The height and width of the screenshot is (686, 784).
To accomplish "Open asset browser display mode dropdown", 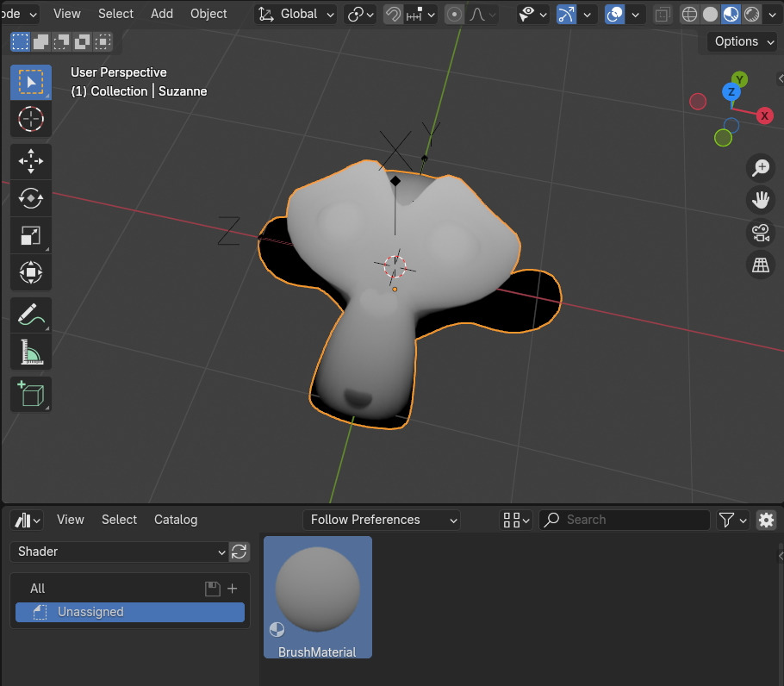I will coord(516,520).
